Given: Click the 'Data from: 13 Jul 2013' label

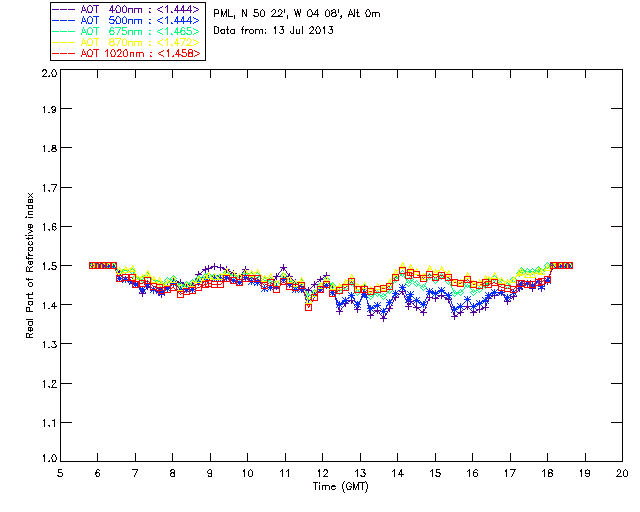Looking at the screenshot, I should coord(273,30).
